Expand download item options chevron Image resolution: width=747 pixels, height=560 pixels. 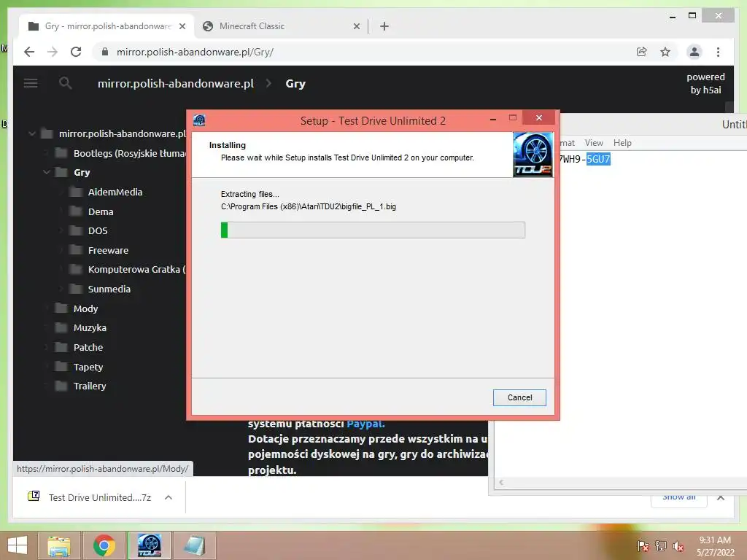click(x=169, y=497)
